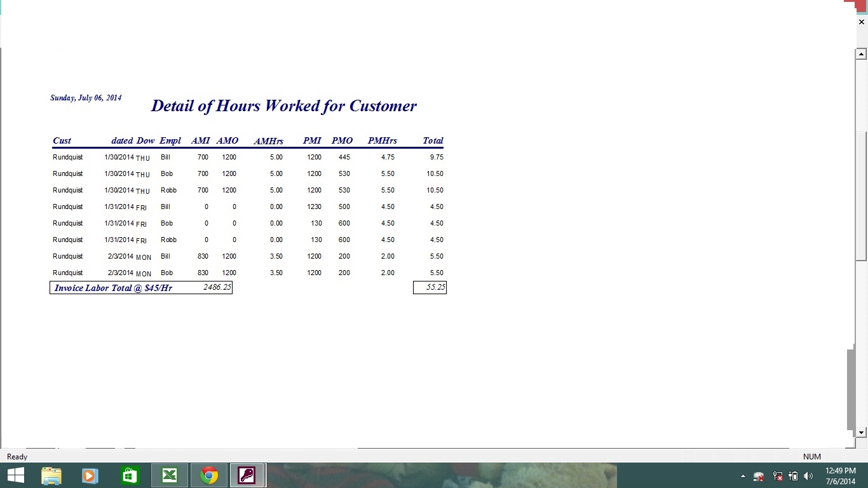Image resolution: width=868 pixels, height=488 pixels.
Task: Click Bob in the 1/30/2014 row
Action: click(166, 173)
